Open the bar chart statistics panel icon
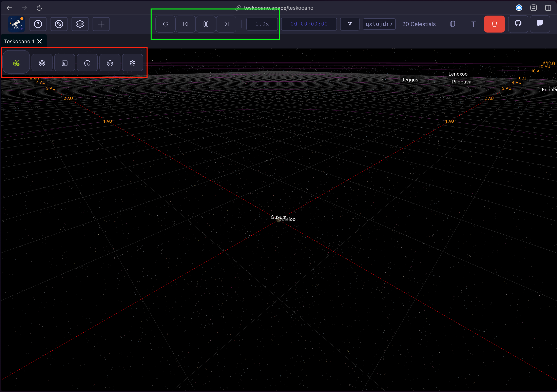Image resolution: width=557 pixels, height=392 pixels. click(64, 63)
